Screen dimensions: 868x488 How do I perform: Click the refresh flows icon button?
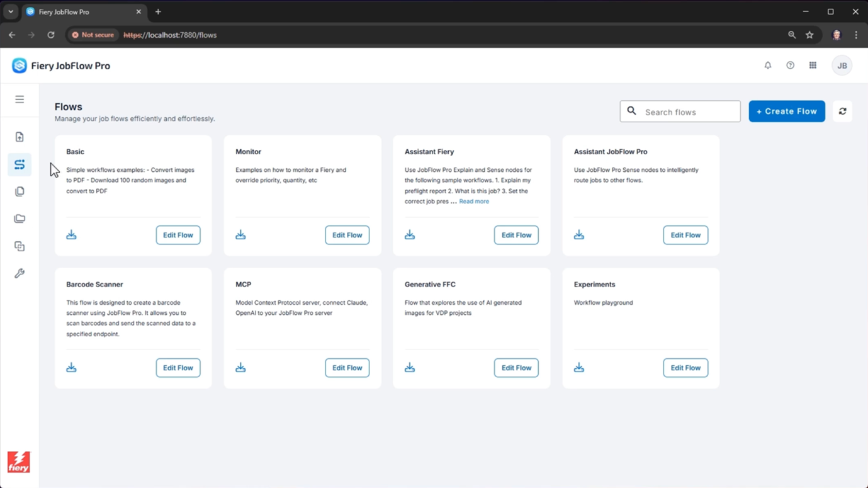pyautogui.click(x=842, y=111)
